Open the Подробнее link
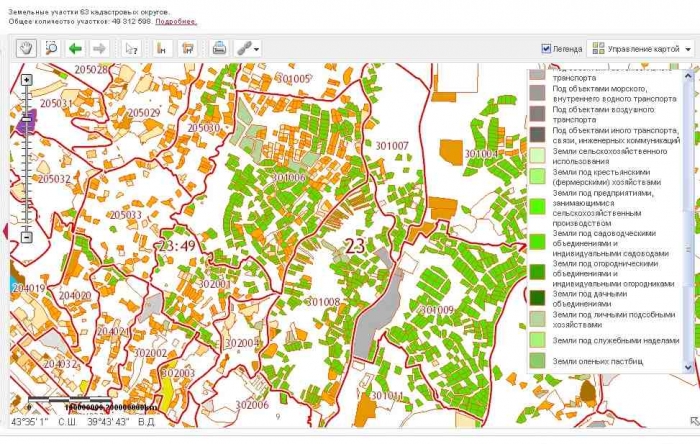Screen dimensions: 700x444 click(x=176, y=21)
